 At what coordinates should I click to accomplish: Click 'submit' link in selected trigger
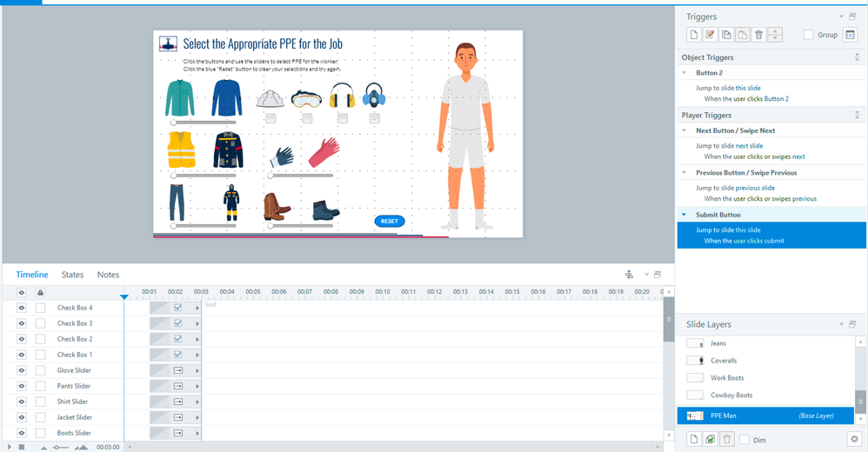pos(774,241)
